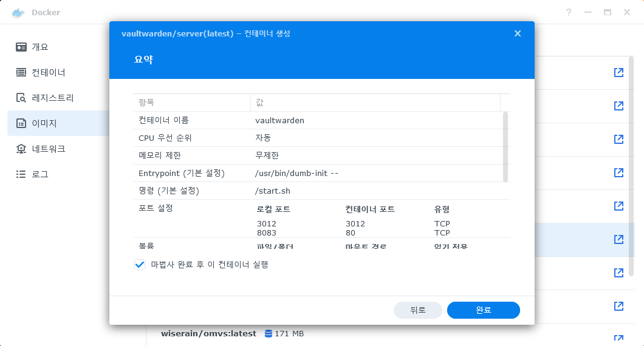Select the 메모리 제한 label
Viewport: 644px width, 346px height.
pyautogui.click(x=159, y=155)
